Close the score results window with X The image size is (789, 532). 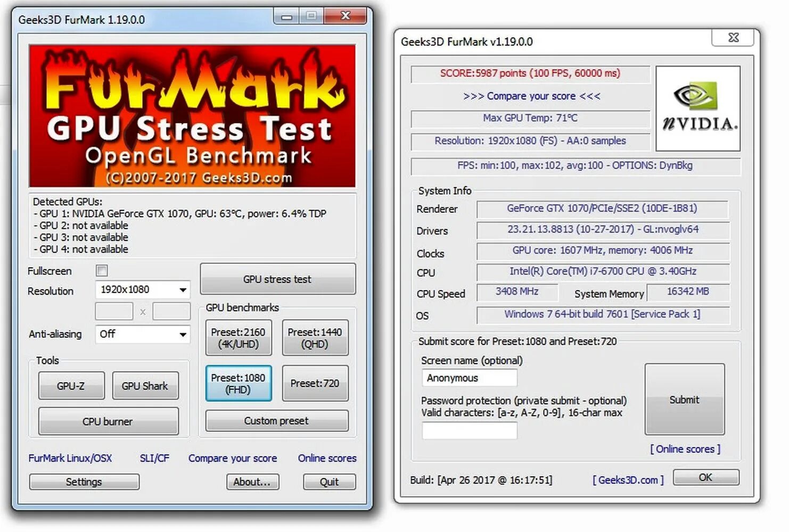pyautogui.click(x=733, y=37)
